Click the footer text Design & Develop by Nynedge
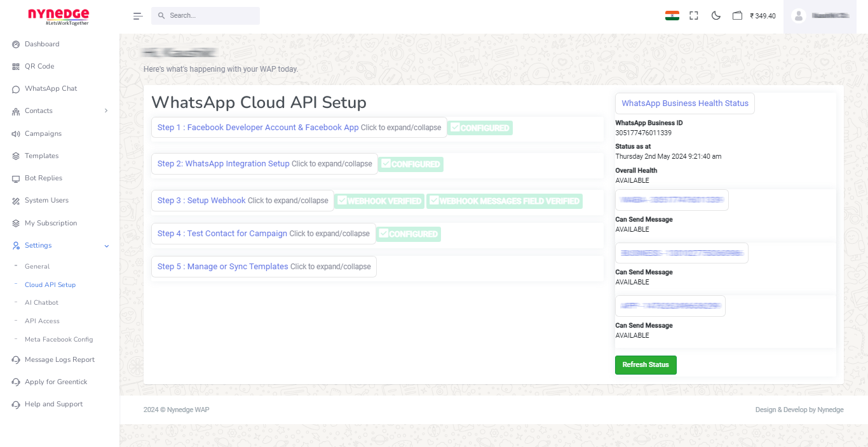 (x=799, y=410)
